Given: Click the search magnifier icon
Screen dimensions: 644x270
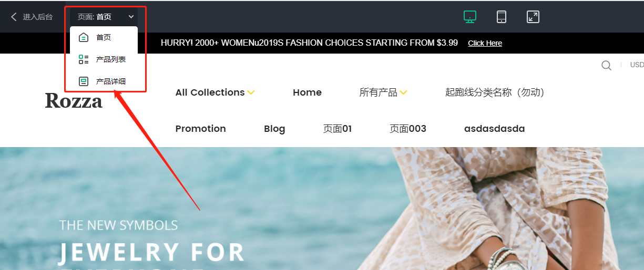Looking at the screenshot, I should pyautogui.click(x=606, y=65).
